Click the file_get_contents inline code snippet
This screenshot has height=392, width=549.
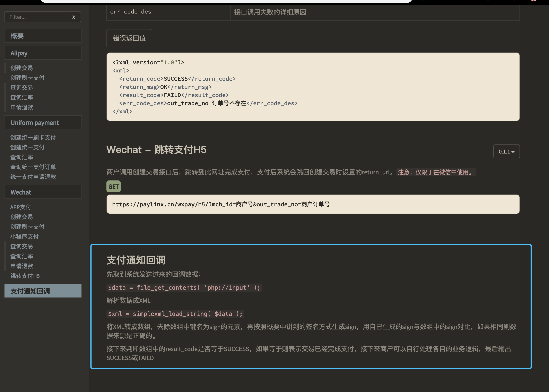click(184, 288)
